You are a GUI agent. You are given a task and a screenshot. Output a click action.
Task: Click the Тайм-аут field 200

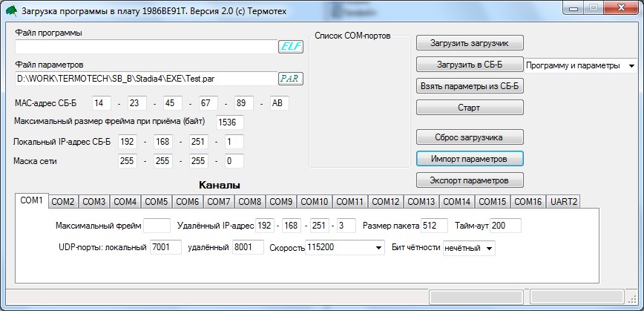pos(505,226)
